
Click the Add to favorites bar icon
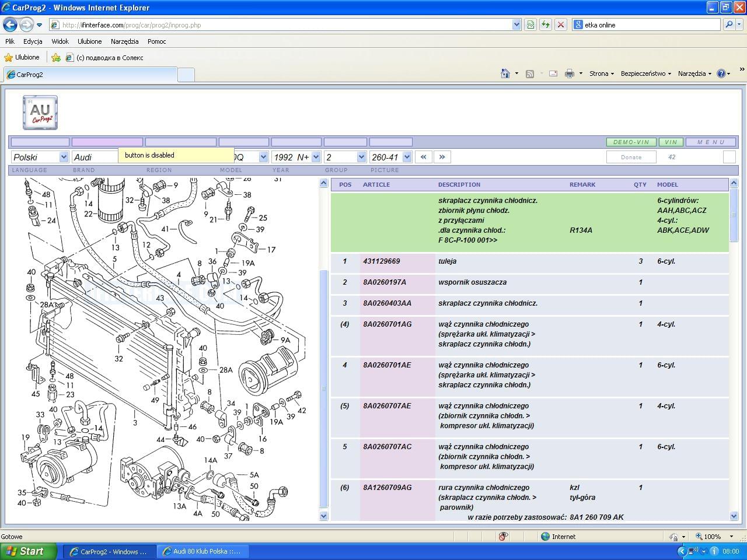click(56, 57)
